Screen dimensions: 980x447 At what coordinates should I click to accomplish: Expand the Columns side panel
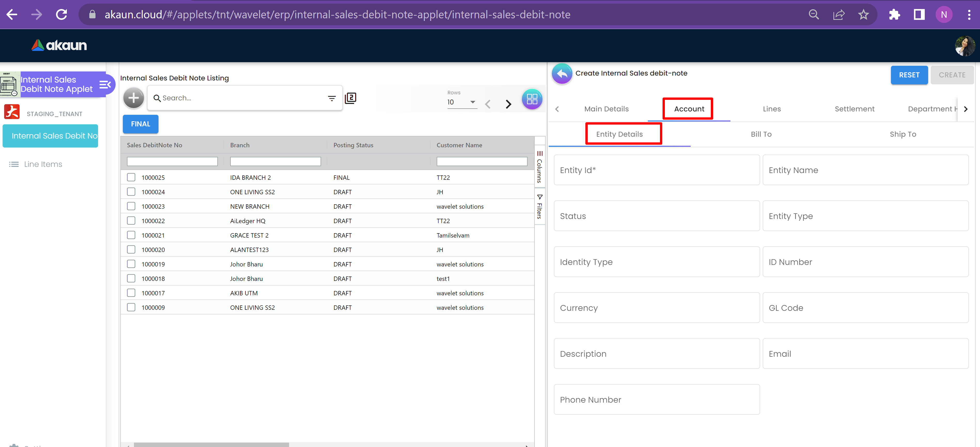(539, 167)
